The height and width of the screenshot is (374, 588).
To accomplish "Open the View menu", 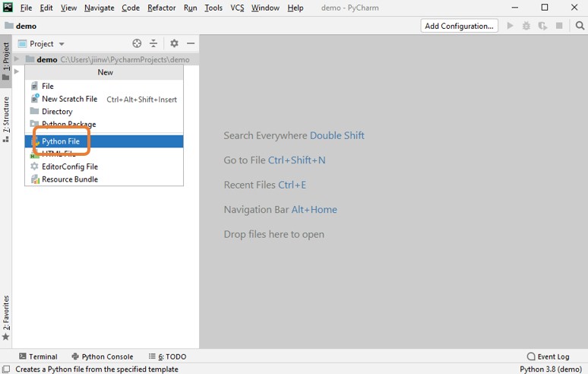I will [68, 8].
